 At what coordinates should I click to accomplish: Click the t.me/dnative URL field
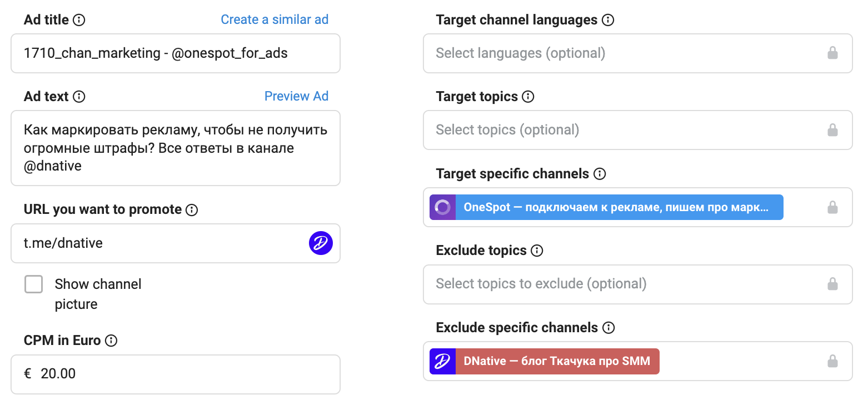tap(176, 243)
